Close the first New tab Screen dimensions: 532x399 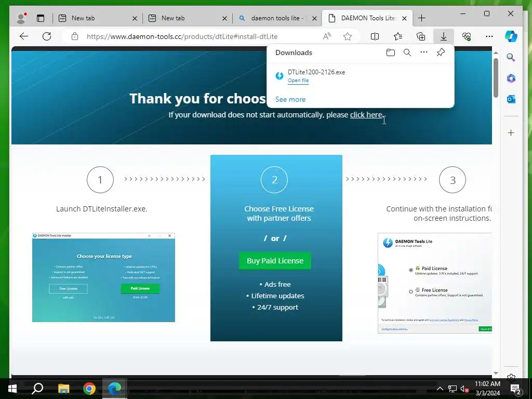point(135,18)
